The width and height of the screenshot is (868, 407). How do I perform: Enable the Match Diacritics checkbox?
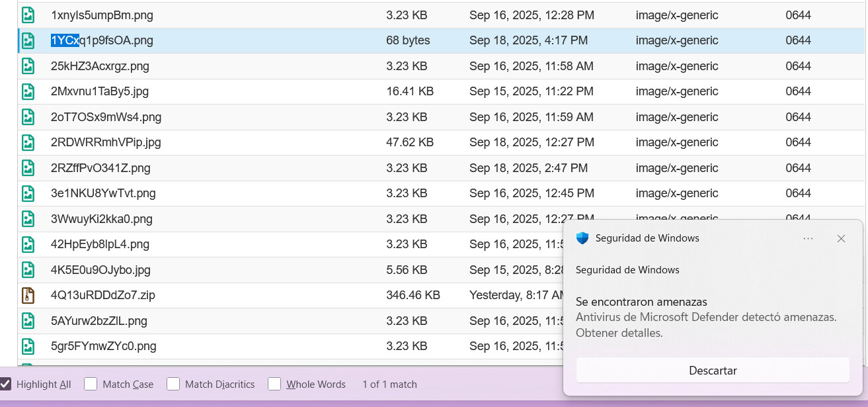pos(173,384)
